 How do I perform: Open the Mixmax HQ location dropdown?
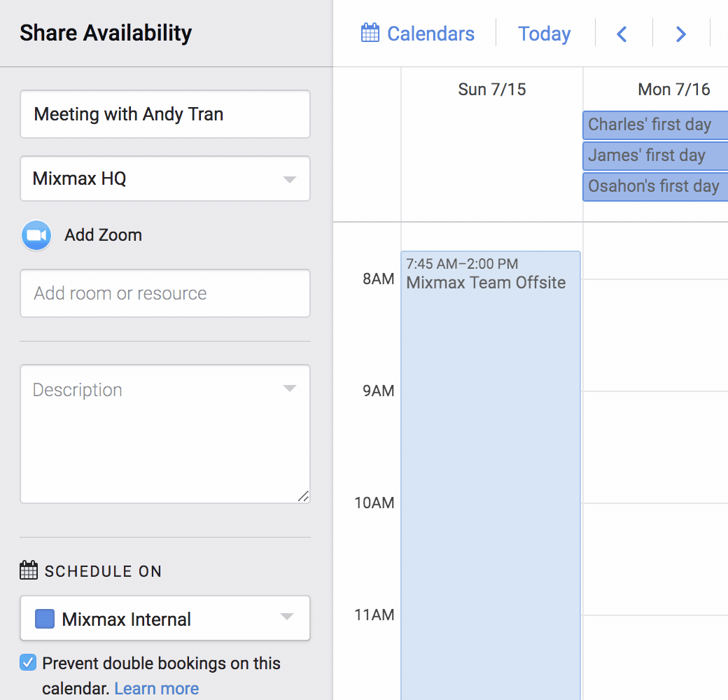pos(164,178)
